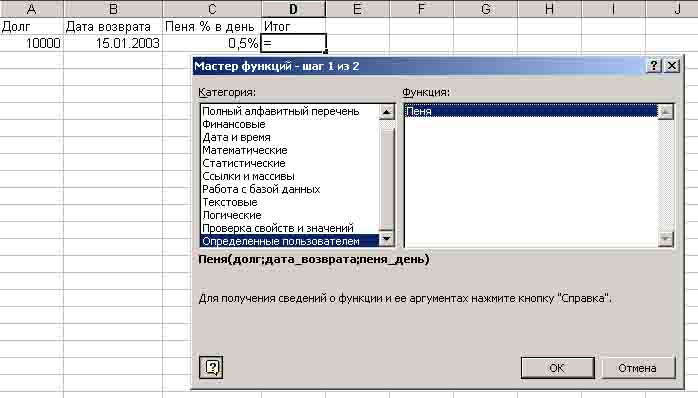
Task: Select column I header
Action: pos(613,8)
